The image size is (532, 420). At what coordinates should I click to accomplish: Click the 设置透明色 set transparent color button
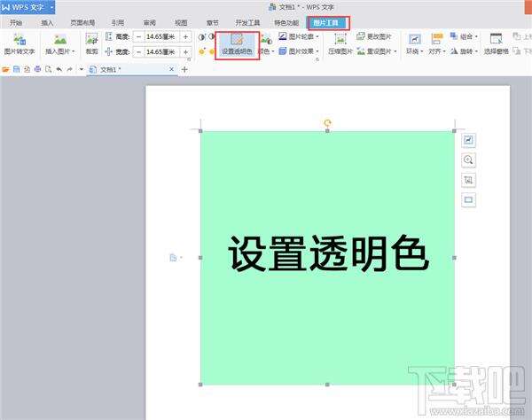coord(237,45)
